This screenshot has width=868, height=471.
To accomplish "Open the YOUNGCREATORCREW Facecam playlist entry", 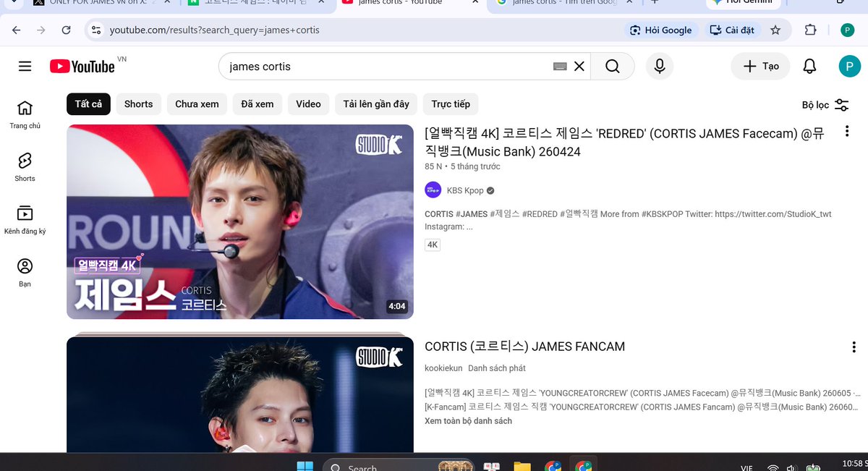I will [x=643, y=394].
